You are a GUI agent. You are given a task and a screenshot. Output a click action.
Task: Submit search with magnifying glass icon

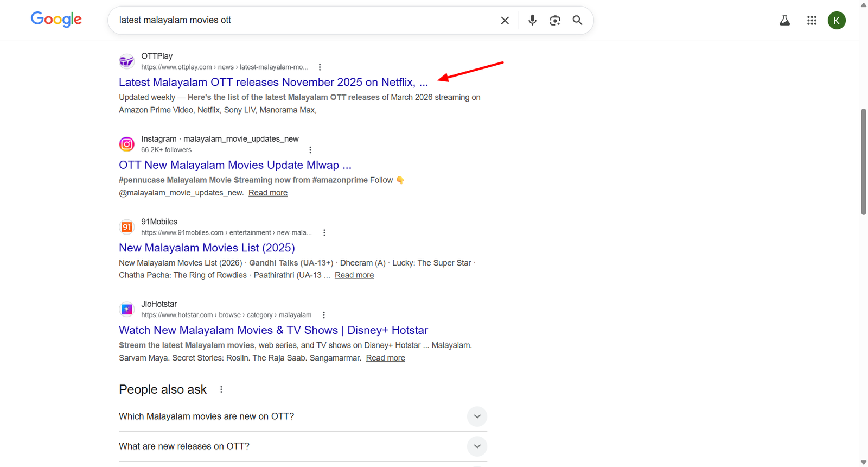[578, 20]
